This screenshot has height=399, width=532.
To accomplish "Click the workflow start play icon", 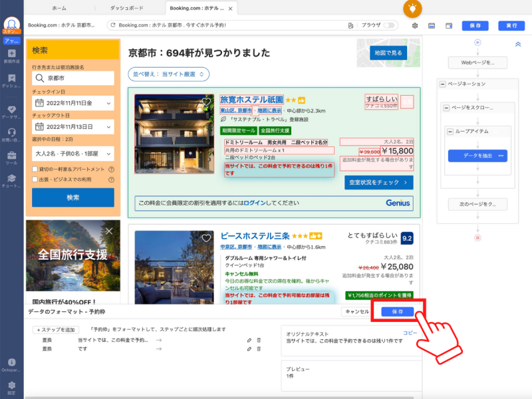I will pos(477,43).
